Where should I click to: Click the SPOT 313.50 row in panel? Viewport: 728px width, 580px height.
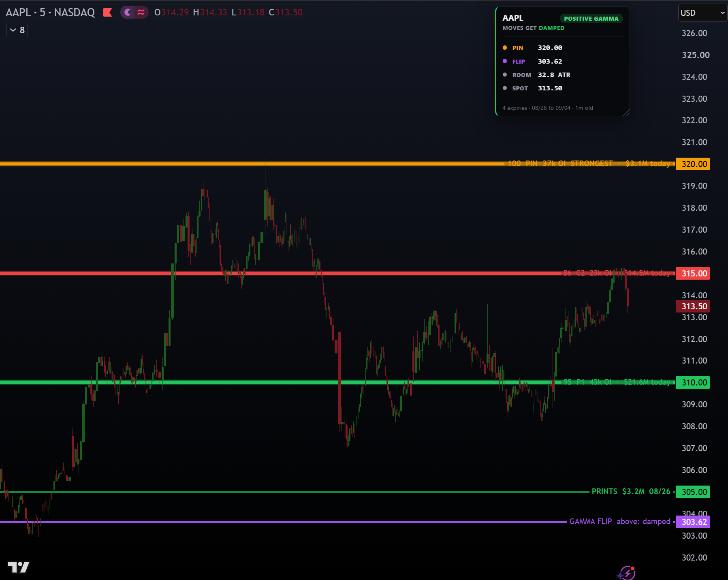pos(562,88)
